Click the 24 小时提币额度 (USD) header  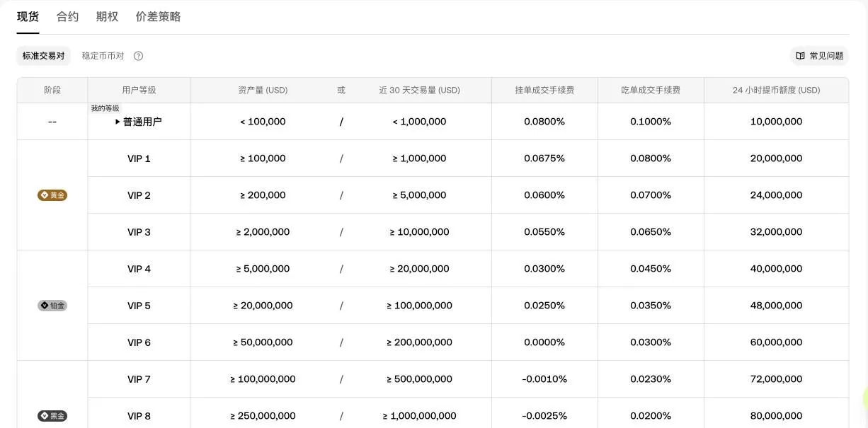point(776,91)
